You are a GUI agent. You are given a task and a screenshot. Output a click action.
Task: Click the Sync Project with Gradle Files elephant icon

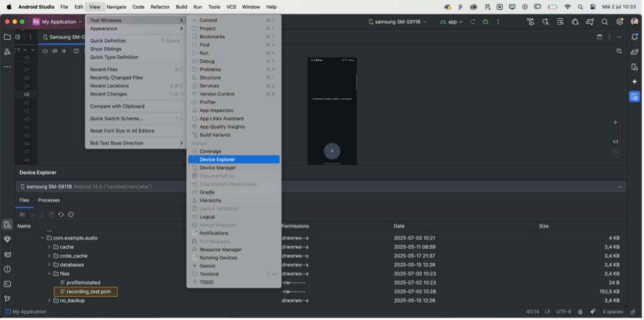point(590,22)
